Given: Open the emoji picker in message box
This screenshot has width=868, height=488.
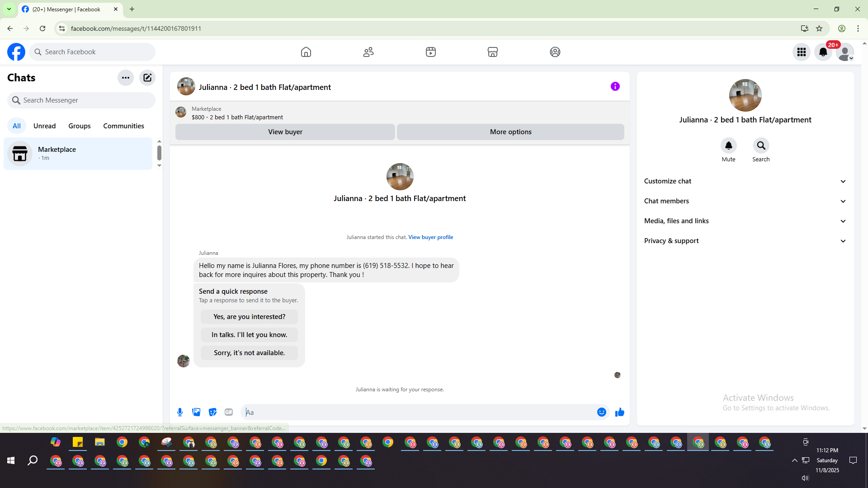Looking at the screenshot, I should (x=601, y=412).
